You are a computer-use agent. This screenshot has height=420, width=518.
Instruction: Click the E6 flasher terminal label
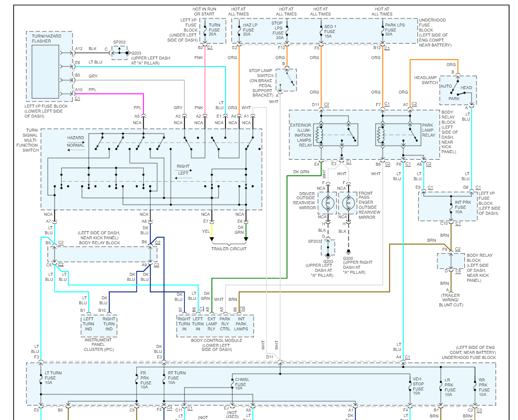[x=77, y=63]
